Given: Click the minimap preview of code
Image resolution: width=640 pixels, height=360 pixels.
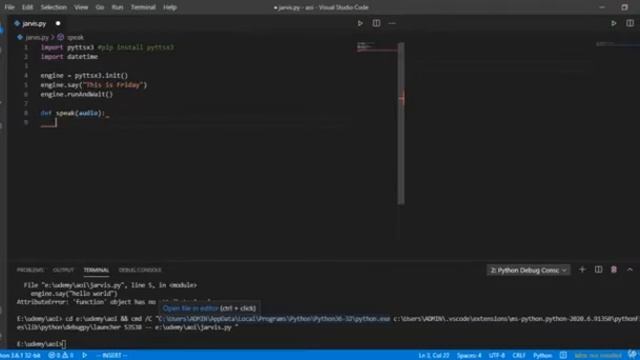Looking at the screenshot, I should coord(376,47).
